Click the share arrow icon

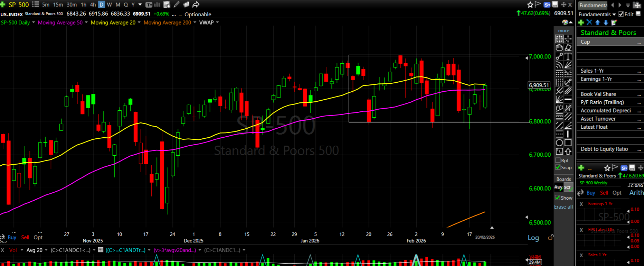(196, 4)
